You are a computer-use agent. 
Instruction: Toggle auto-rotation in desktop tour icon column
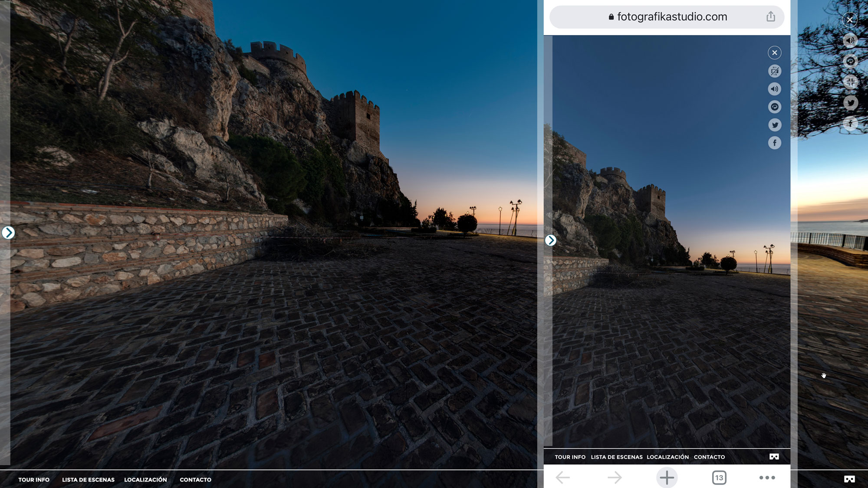point(850,61)
